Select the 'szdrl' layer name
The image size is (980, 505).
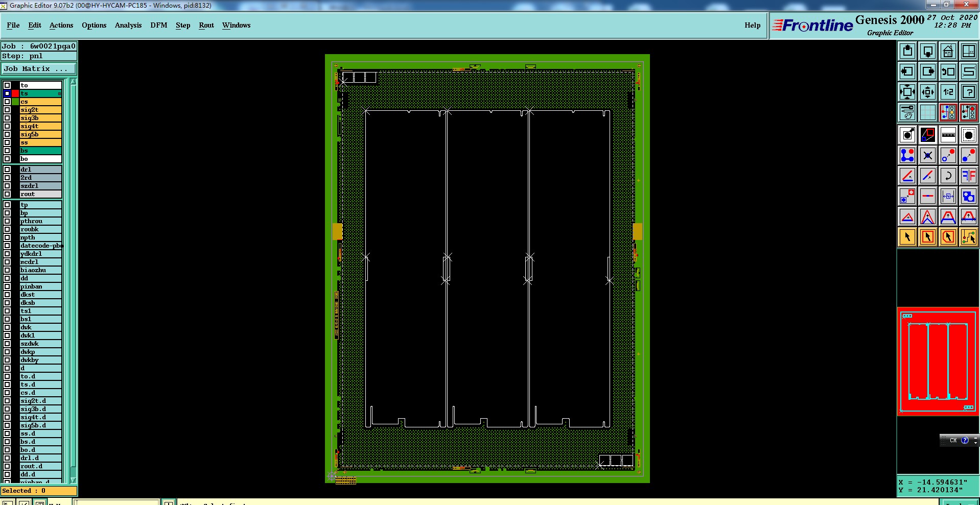(x=40, y=186)
